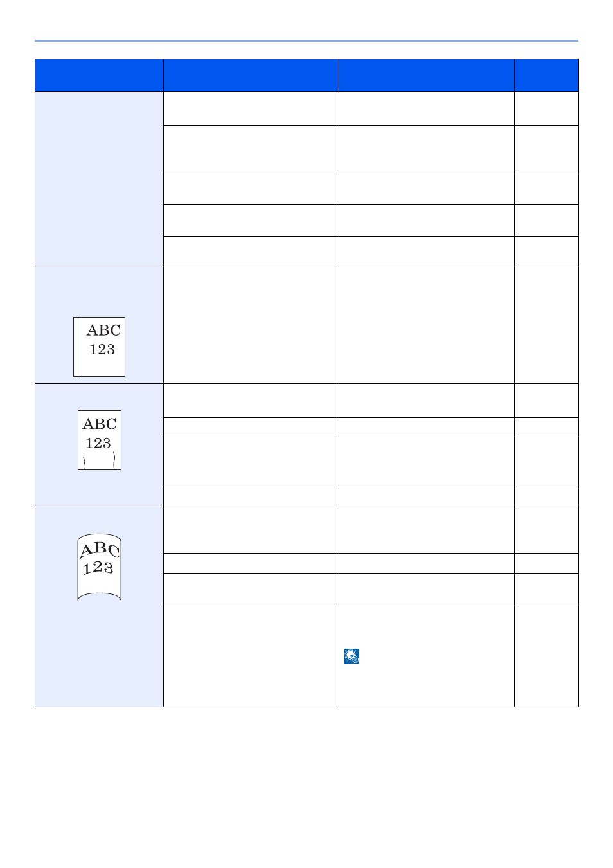Select the ABC 123 illustration with left margin line
Image resolution: width=613 pixels, height=868 pixels.
coord(100,347)
